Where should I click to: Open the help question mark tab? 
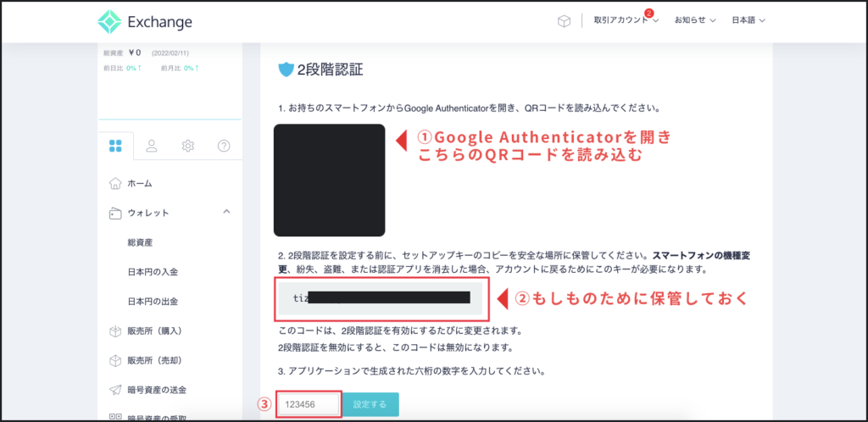[224, 146]
